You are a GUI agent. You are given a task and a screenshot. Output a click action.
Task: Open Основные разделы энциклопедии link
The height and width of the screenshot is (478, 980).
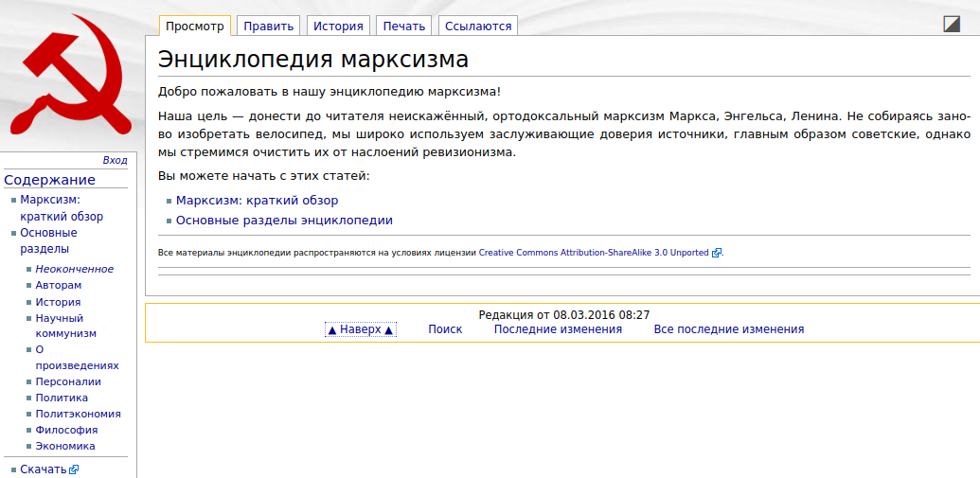tap(284, 221)
